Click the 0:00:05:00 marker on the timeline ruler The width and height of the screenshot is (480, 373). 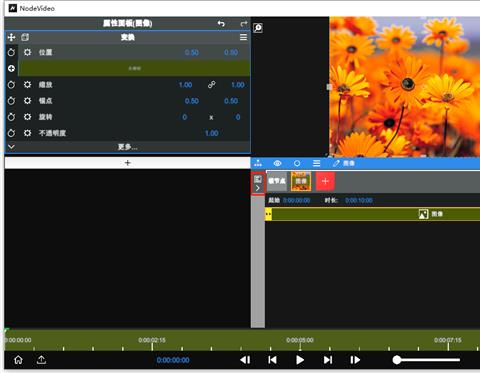300,340
